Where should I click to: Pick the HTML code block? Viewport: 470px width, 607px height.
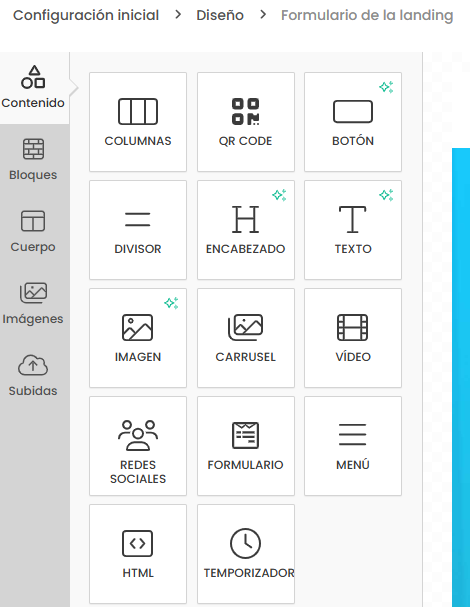pyautogui.click(x=138, y=554)
